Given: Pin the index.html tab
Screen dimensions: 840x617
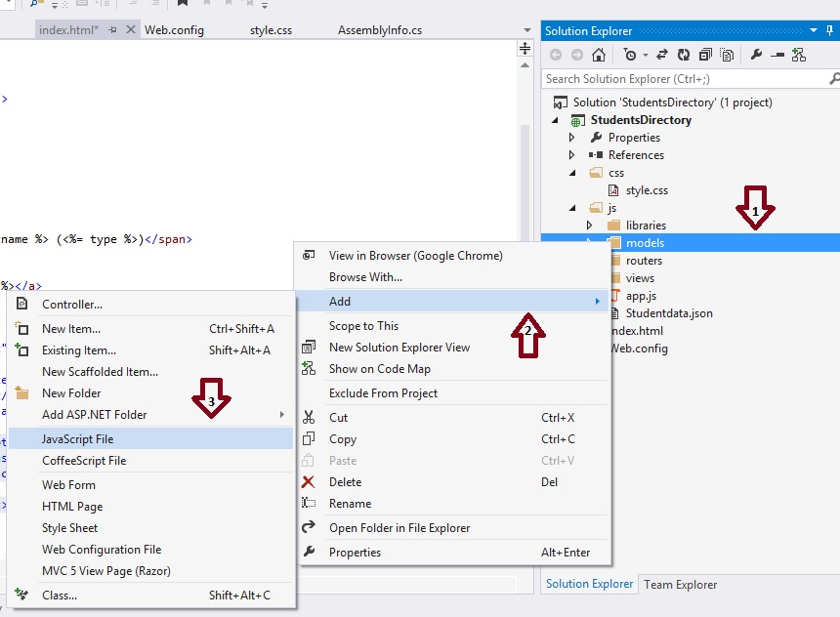Looking at the screenshot, I should pos(112,30).
